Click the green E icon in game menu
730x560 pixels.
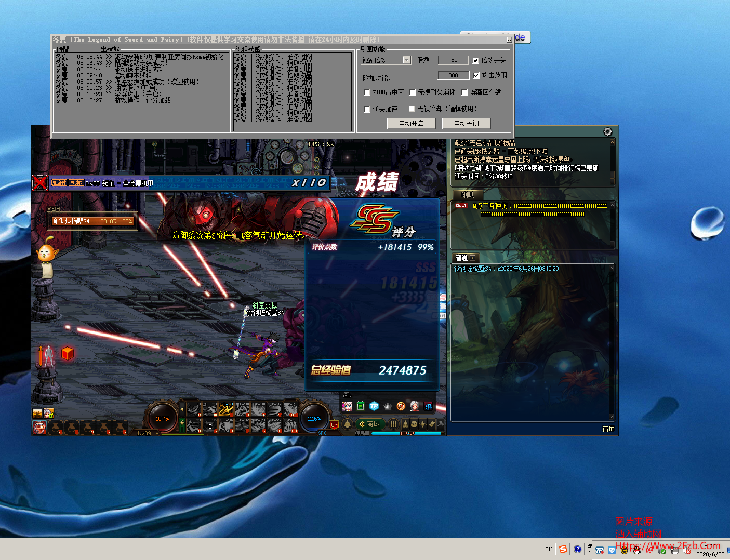(360, 406)
